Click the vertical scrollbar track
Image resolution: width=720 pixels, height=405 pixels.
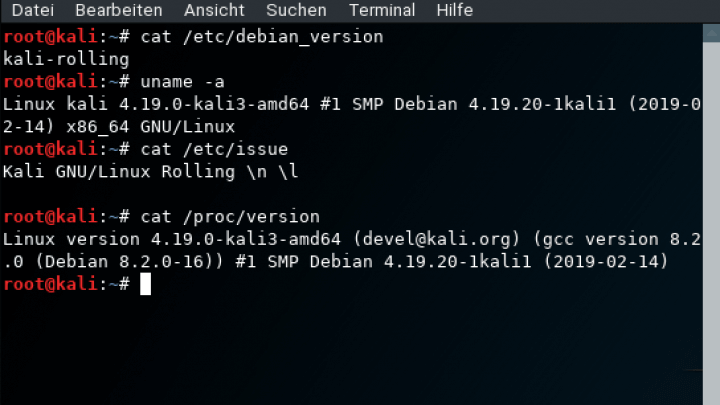click(x=711, y=220)
